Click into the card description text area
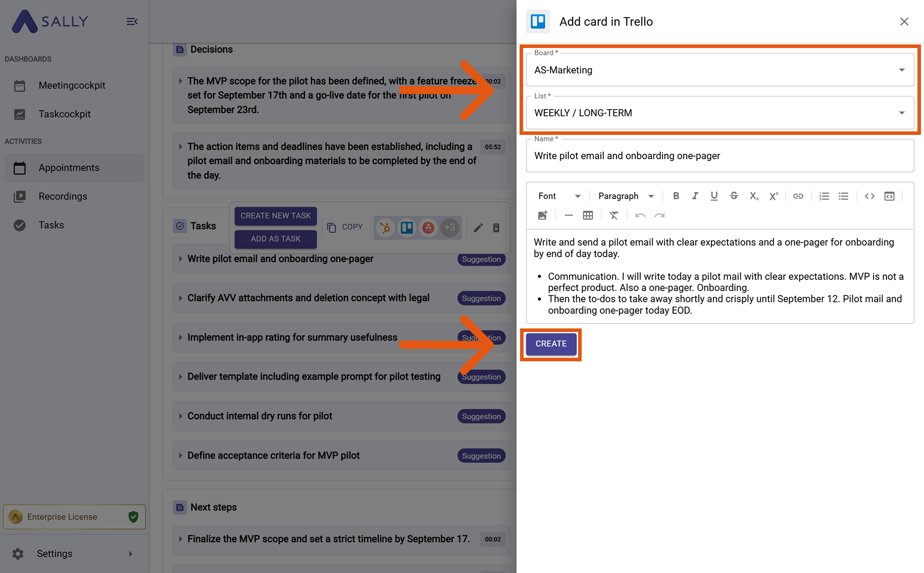 coord(720,276)
